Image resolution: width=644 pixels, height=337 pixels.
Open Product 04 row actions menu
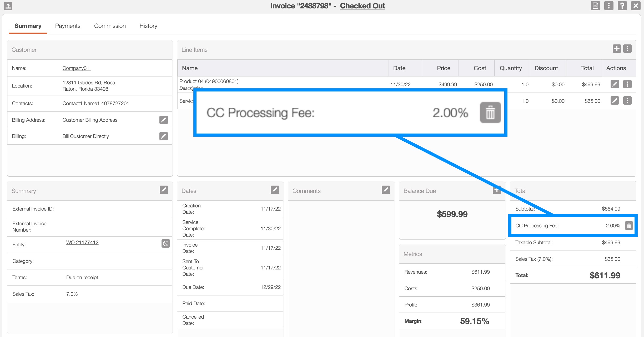(627, 84)
